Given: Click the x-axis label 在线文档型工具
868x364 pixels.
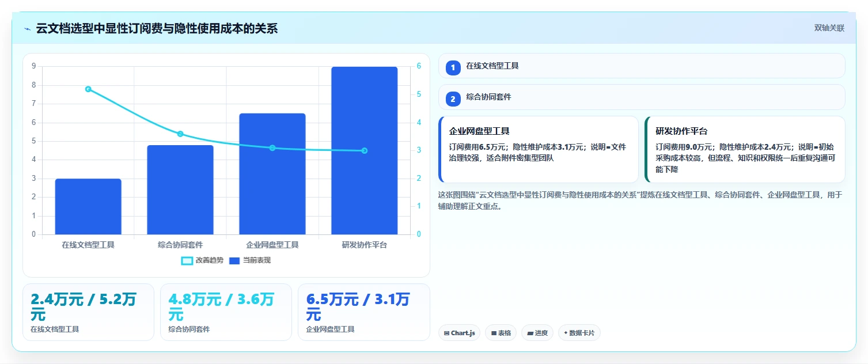Looking at the screenshot, I should point(88,245).
